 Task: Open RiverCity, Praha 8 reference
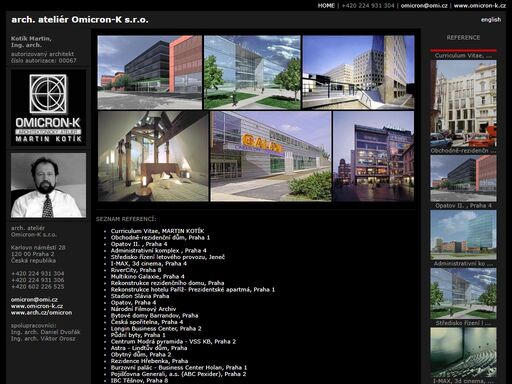point(136,270)
